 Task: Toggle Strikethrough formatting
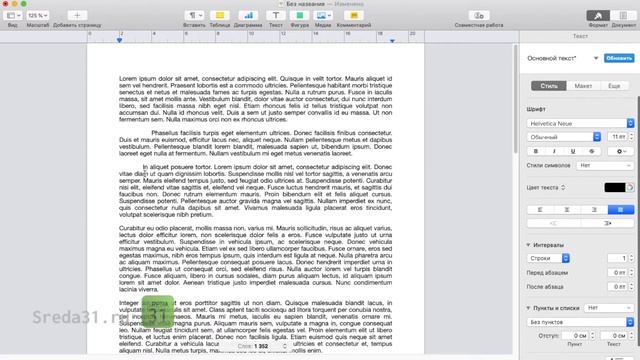tap(591, 151)
